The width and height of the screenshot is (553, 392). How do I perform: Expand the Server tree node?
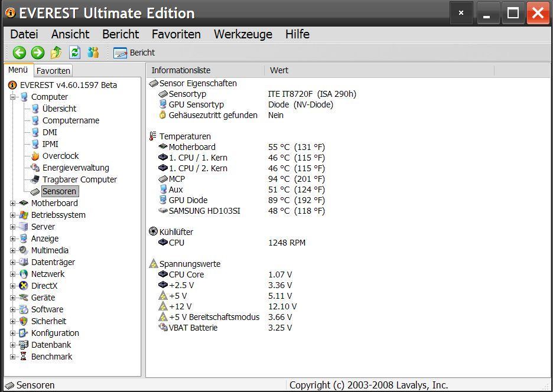(12, 227)
